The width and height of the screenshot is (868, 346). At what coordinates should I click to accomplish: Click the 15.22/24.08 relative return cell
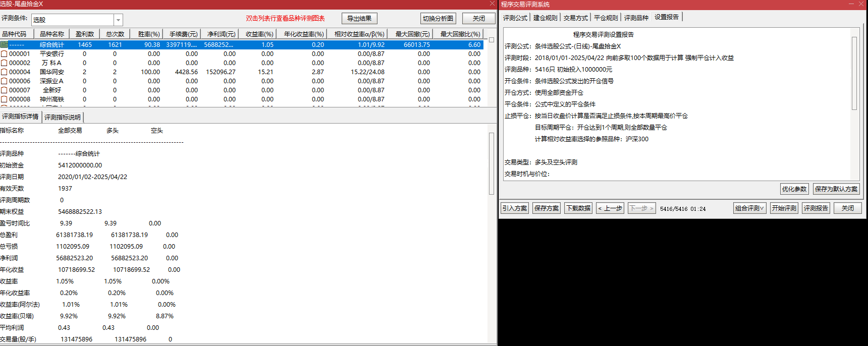click(x=367, y=72)
